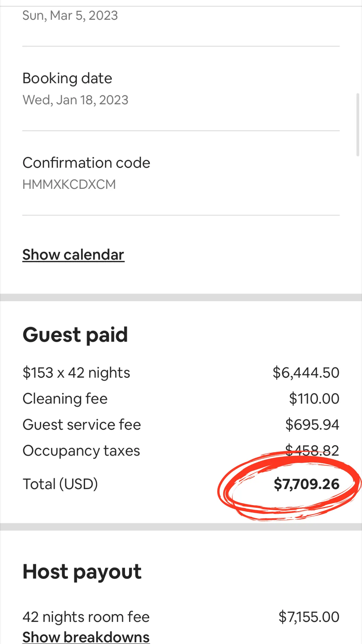Click the Guest paid heading
362x644 pixels.
click(75, 335)
